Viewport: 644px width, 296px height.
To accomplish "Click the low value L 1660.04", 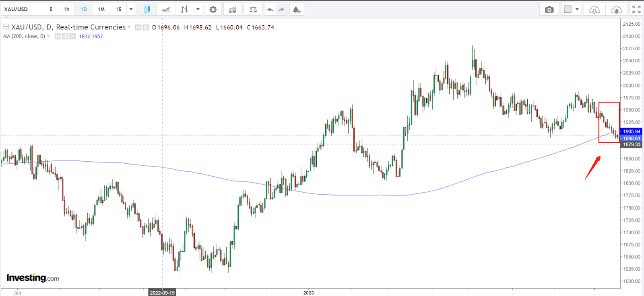I will click(229, 27).
